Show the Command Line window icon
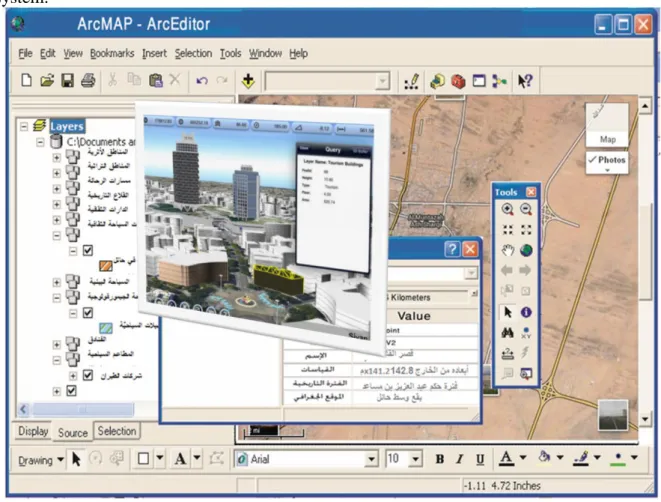The image size is (661, 502). coord(479,81)
